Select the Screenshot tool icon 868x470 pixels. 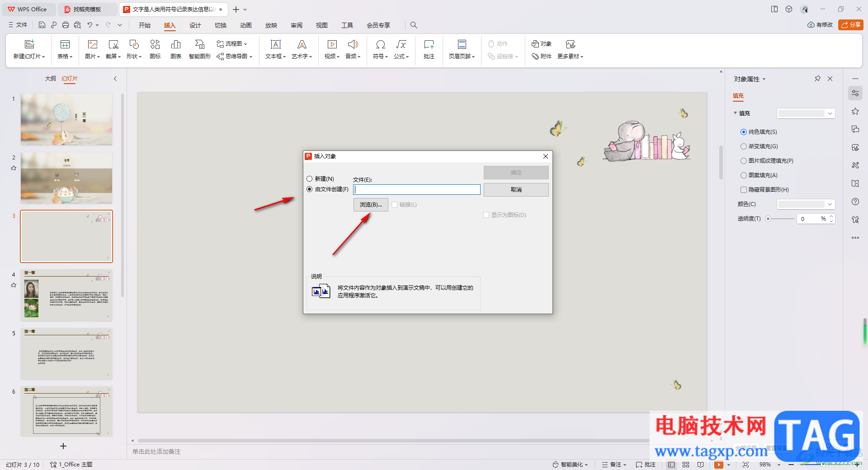(x=113, y=44)
